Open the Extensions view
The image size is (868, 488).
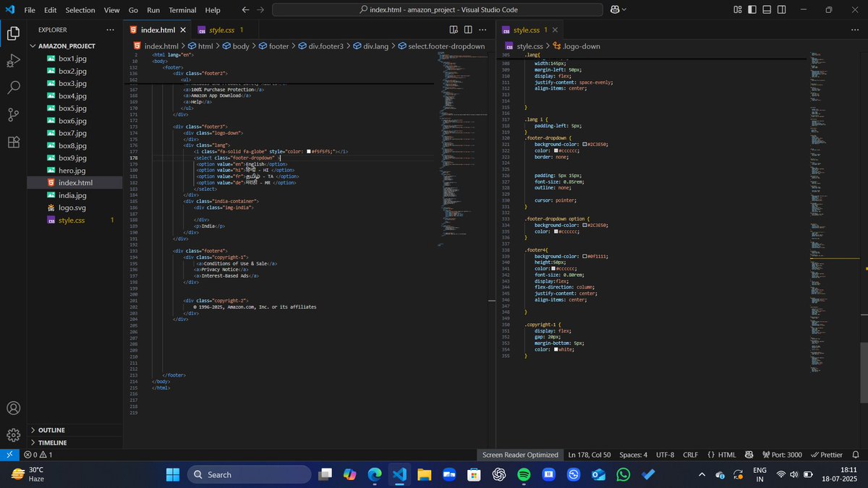(x=13, y=142)
